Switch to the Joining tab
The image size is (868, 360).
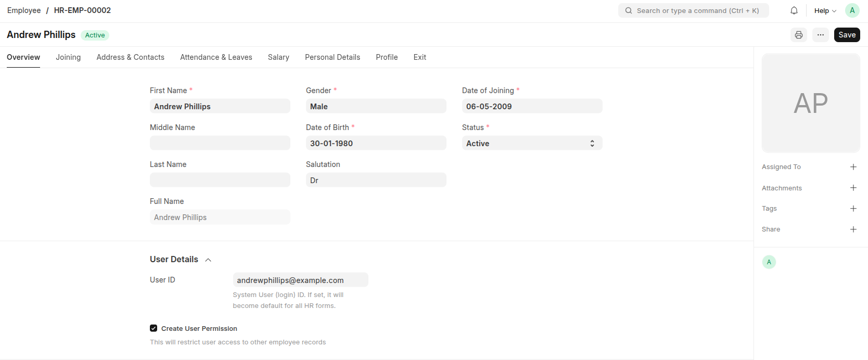[68, 57]
